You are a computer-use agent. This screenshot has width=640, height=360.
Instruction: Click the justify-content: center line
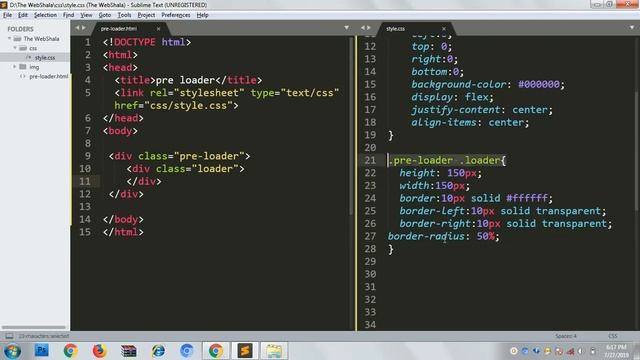(482, 110)
